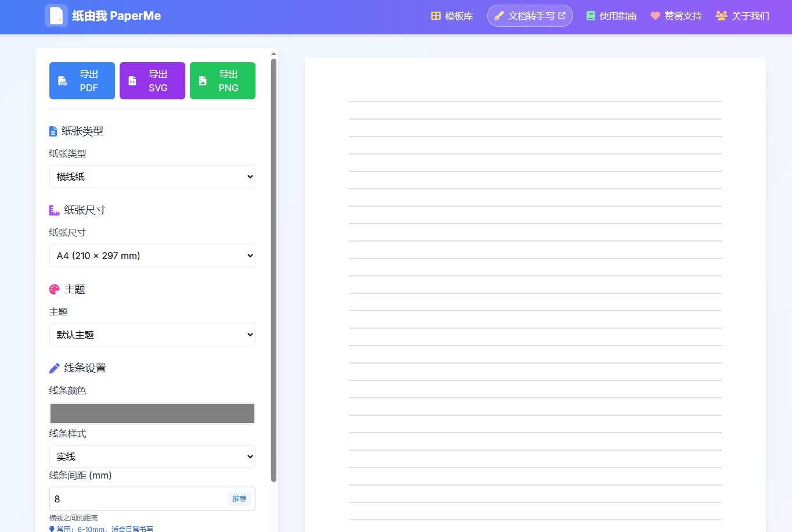
Task: Click the PDF file icon in export button
Action: (x=63, y=81)
